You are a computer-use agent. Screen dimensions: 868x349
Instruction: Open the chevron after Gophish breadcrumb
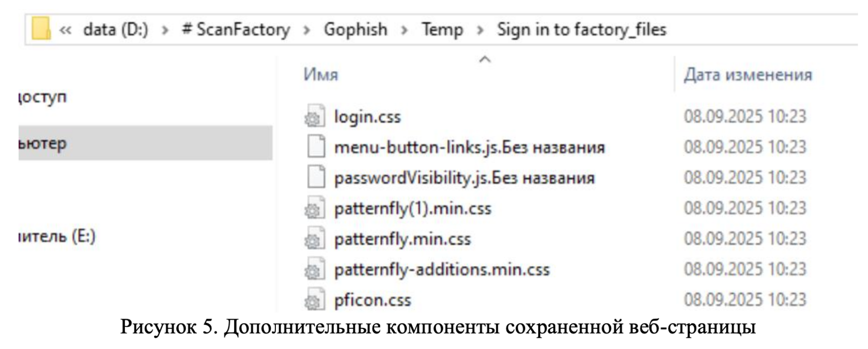405,30
